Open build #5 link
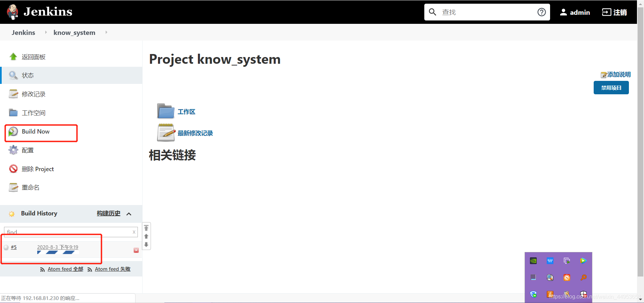 pyautogui.click(x=14, y=247)
